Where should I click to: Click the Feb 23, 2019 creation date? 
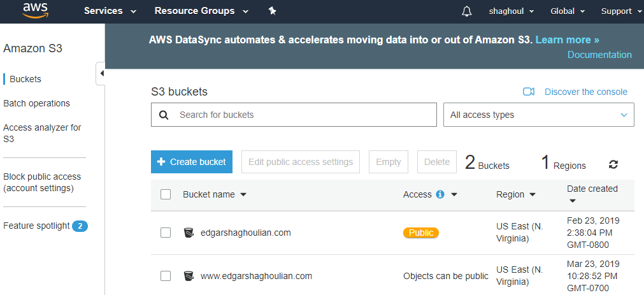[593, 233]
